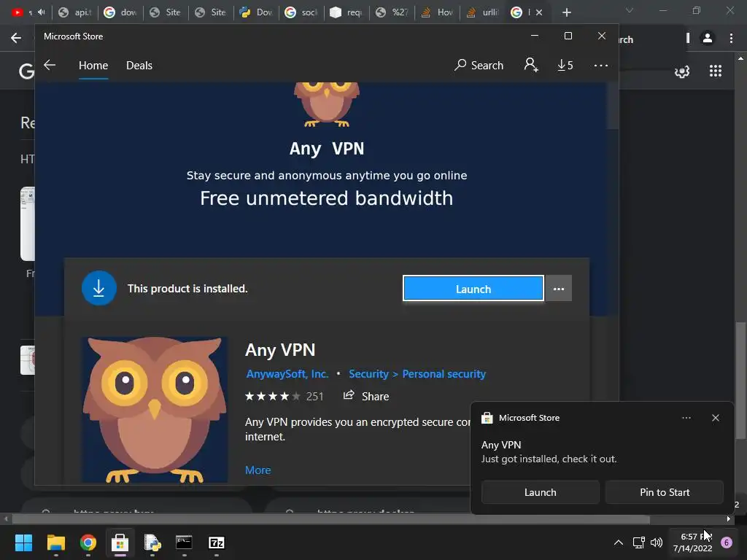Close the active Chrome tab

pyautogui.click(x=539, y=12)
